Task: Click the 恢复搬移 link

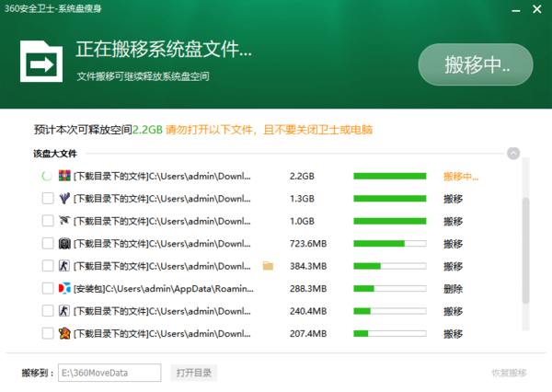Action: (509, 373)
